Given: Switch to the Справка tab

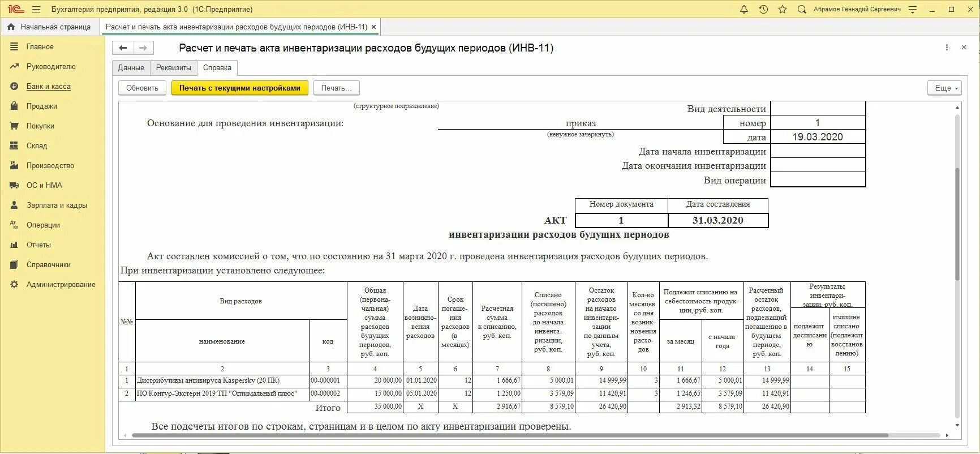Looking at the screenshot, I should coord(217,67).
